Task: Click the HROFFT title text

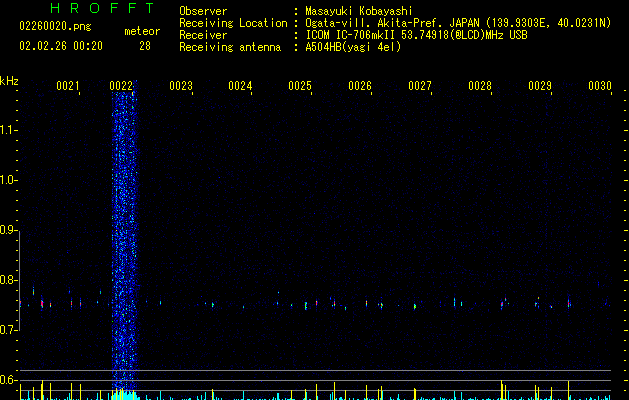Action: pyautogui.click(x=102, y=8)
